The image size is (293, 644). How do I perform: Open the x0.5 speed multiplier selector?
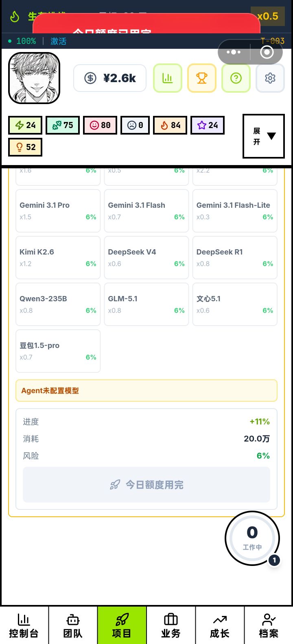pos(268,16)
